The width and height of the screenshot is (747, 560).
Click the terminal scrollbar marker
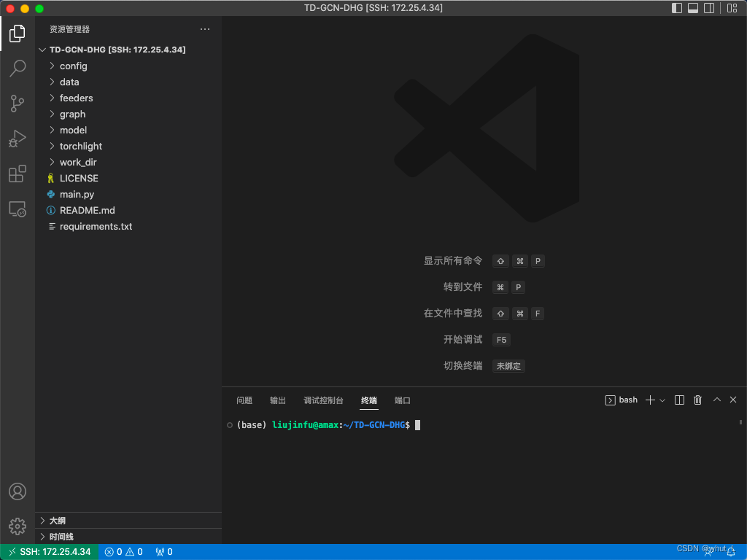coord(740,422)
